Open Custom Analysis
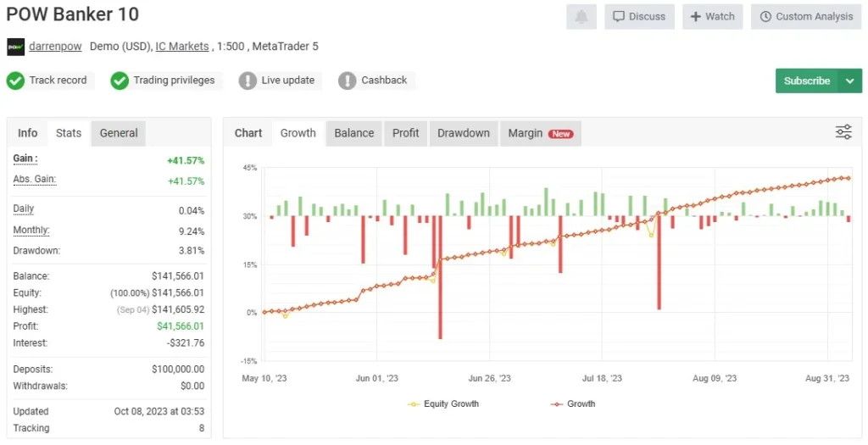 pos(807,17)
